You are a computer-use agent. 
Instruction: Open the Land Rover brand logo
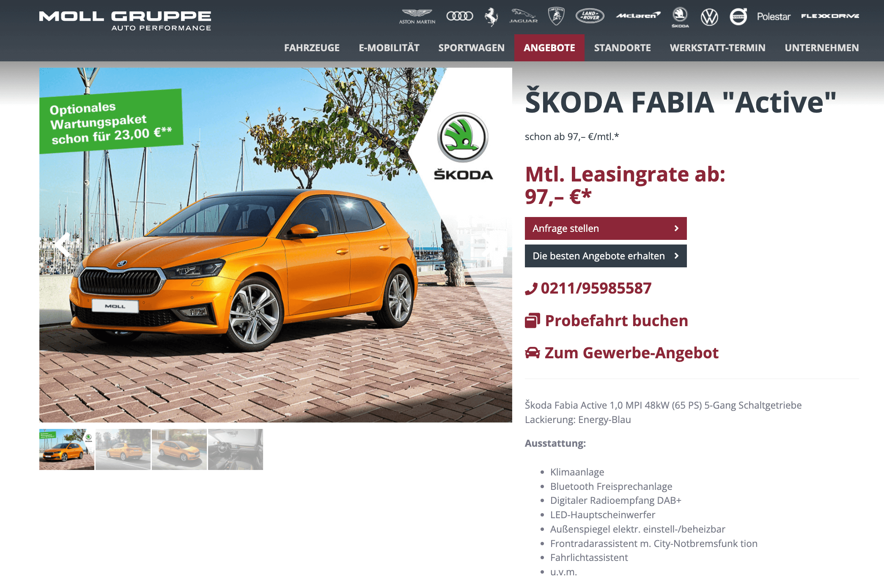coord(590,16)
